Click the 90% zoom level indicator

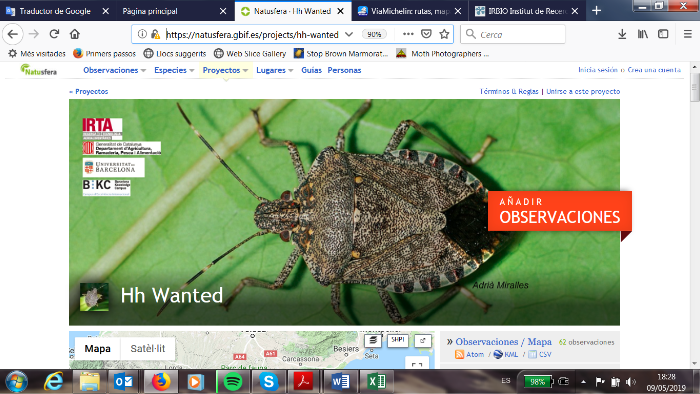click(374, 34)
